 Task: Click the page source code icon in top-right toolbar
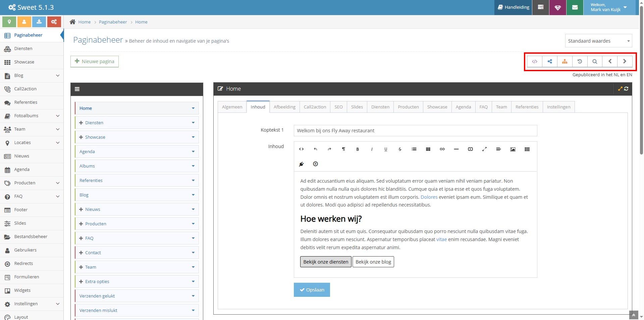tap(535, 61)
